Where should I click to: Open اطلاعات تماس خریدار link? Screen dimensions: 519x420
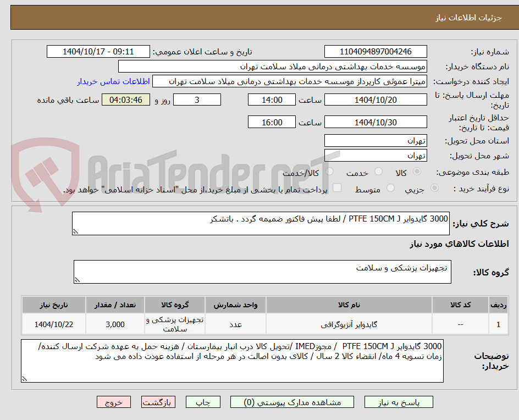113,81
